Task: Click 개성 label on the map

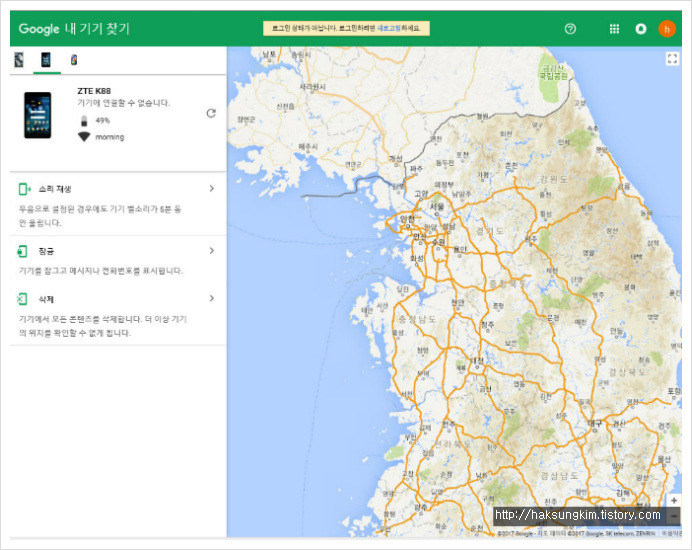Action: [396, 158]
